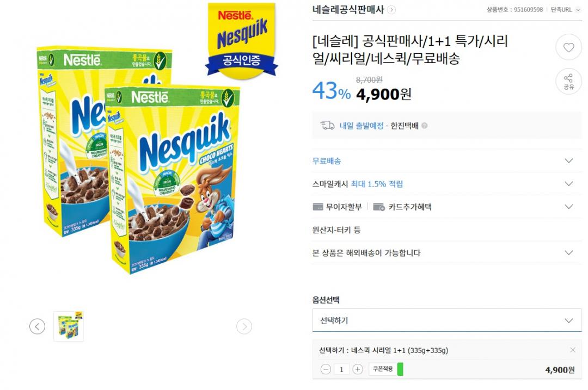The image size is (588, 390).
Task: Select the Nesquik cereal thumbnail image
Action: point(69,326)
